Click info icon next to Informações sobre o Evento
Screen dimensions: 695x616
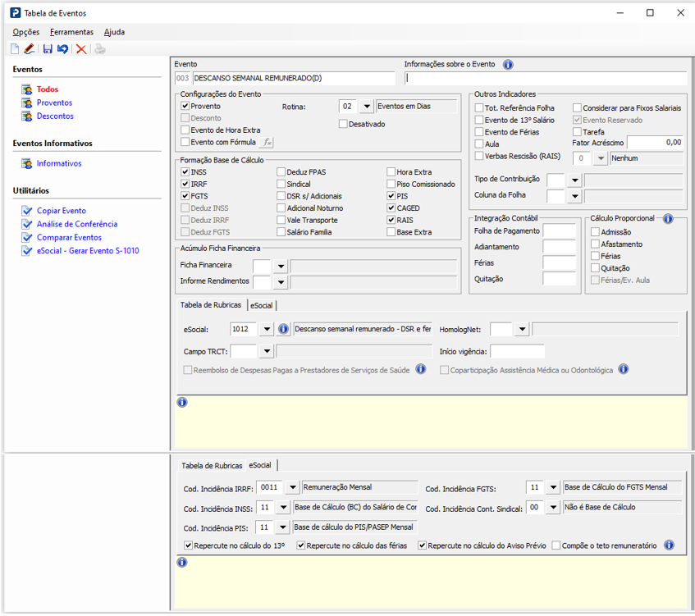click(x=508, y=65)
